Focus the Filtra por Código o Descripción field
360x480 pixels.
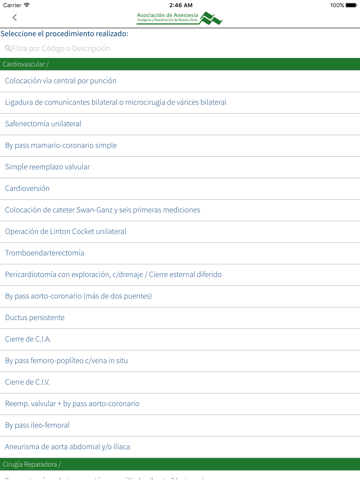click(x=180, y=48)
